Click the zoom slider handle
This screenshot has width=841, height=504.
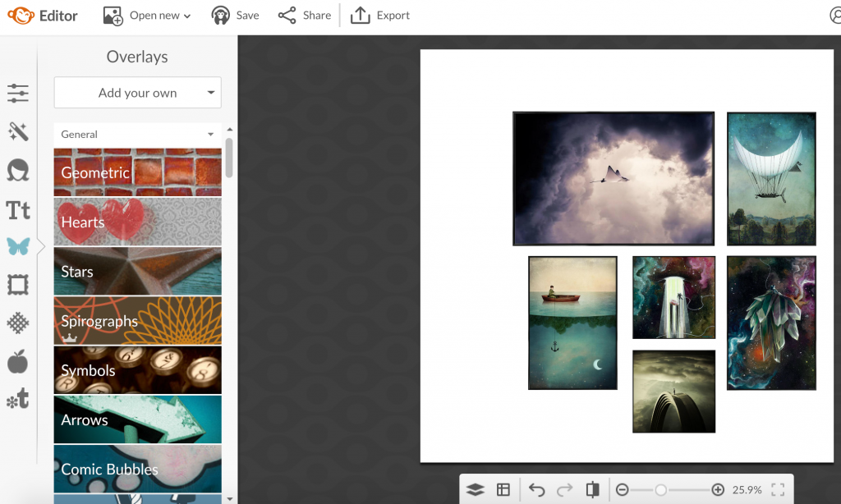coord(661,489)
